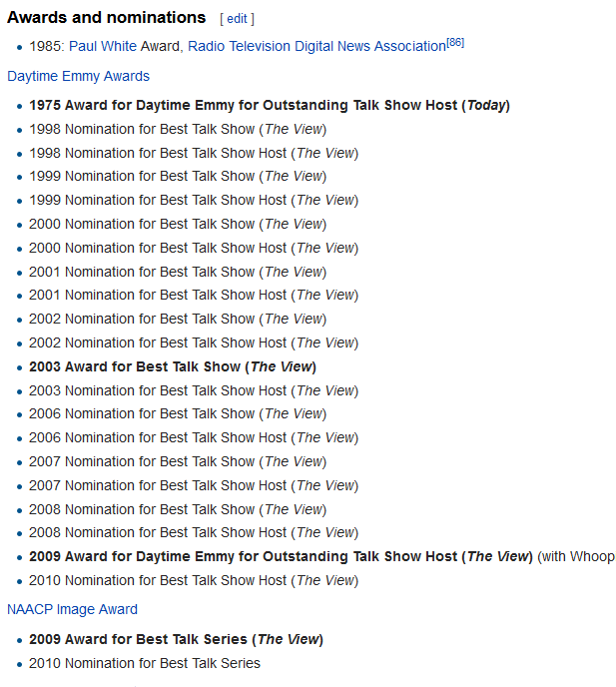Click the edit link beside Awards and nominations

coord(237,19)
